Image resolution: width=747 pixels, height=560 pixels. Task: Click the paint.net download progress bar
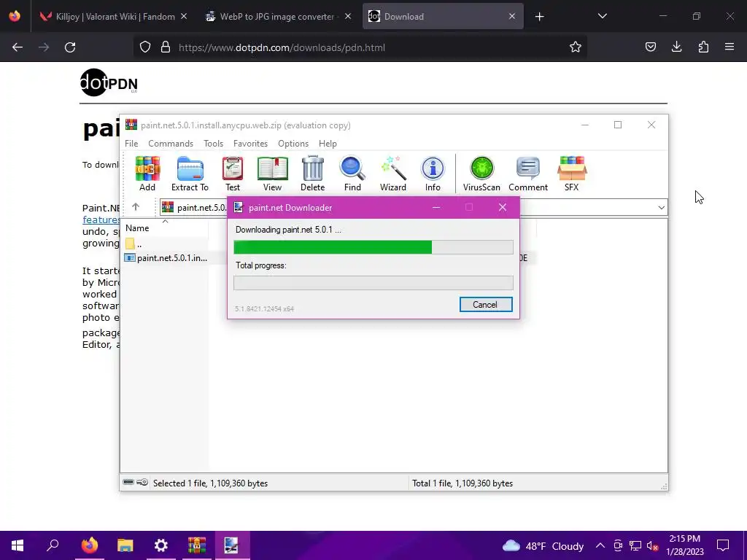tap(373, 247)
